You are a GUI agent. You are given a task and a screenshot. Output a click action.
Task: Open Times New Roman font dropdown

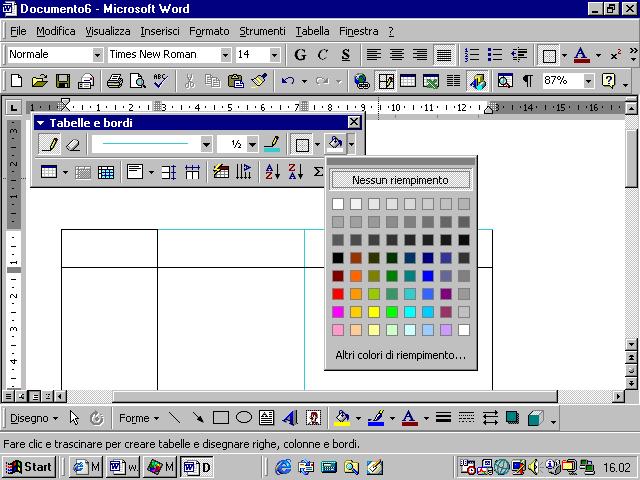point(225,55)
